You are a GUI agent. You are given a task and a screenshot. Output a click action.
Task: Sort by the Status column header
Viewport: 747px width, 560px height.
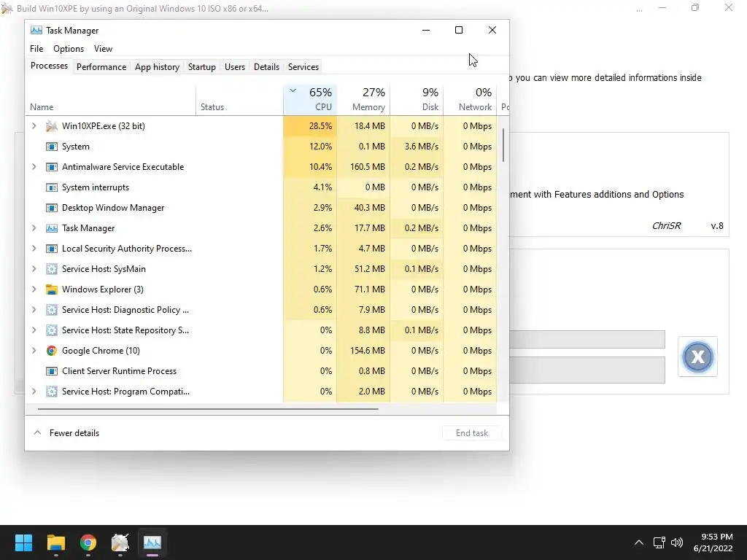239,99
